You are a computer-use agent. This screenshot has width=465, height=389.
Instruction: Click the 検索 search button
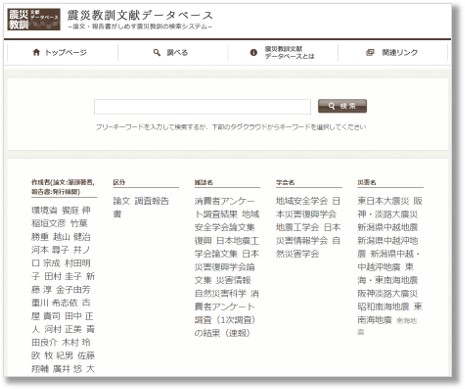342,106
